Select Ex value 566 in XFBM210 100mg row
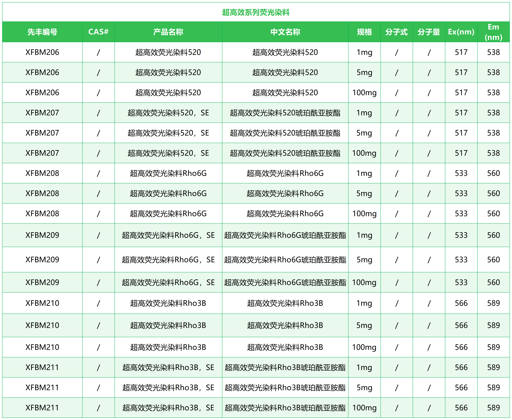The width and height of the screenshot is (512, 420). click(461, 347)
